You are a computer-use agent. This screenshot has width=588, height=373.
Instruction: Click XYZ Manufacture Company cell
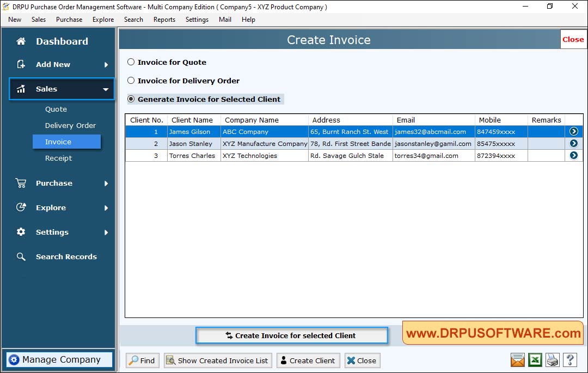click(x=265, y=144)
